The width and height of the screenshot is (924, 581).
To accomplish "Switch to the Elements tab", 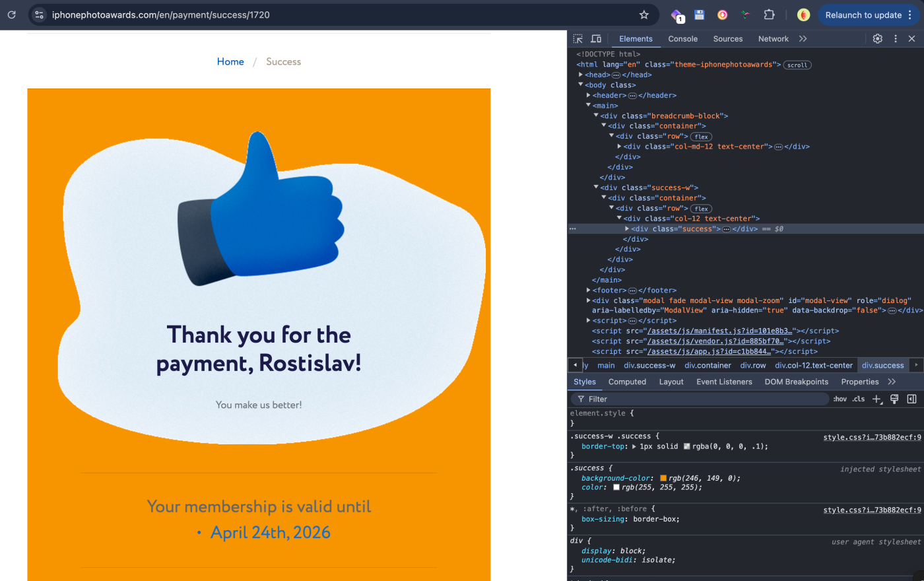I will pyautogui.click(x=636, y=39).
